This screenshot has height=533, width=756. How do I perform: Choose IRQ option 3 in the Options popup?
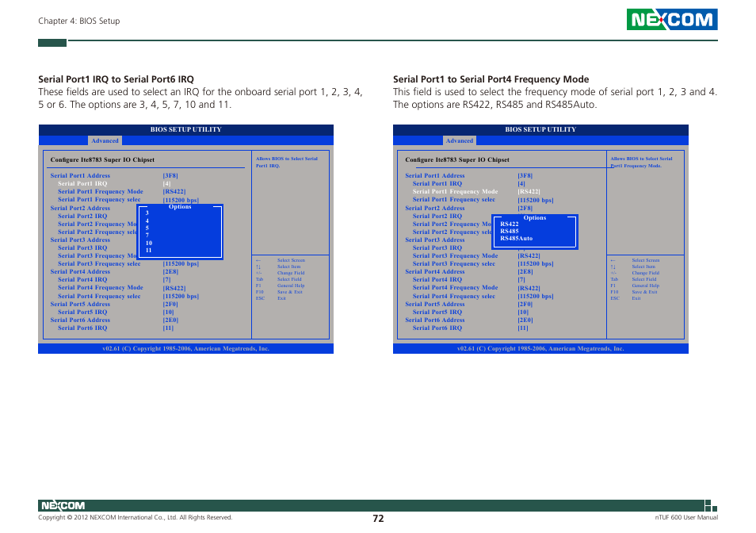point(147,213)
